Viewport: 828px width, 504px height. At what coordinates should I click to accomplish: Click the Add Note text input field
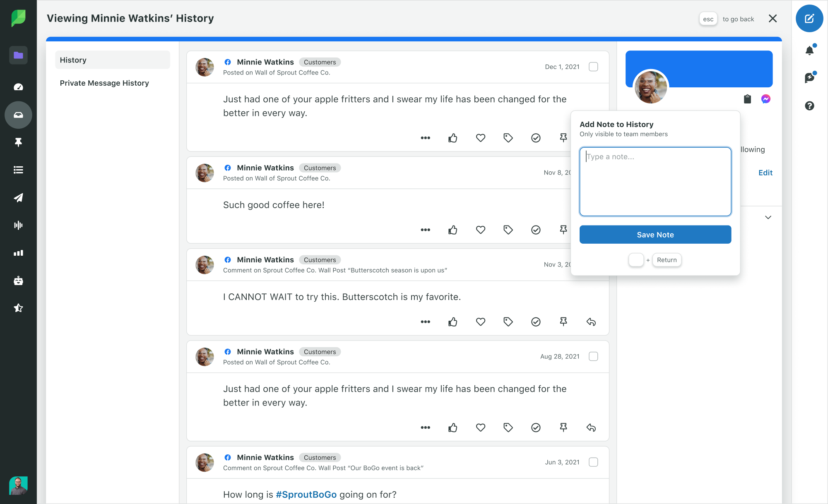(x=655, y=181)
